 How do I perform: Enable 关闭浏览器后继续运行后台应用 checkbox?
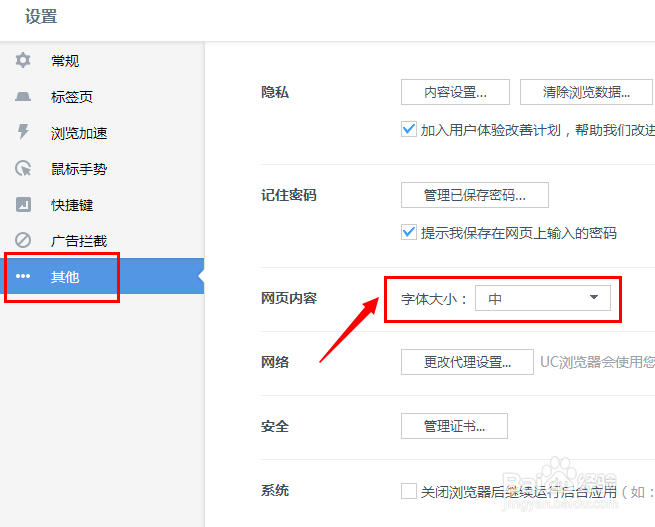pyautogui.click(x=409, y=491)
